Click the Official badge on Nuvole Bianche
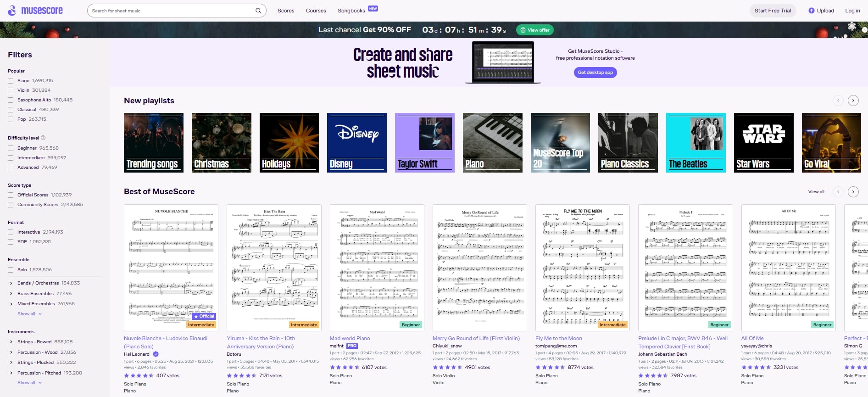The image size is (868, 397). (x=204, y=316)
